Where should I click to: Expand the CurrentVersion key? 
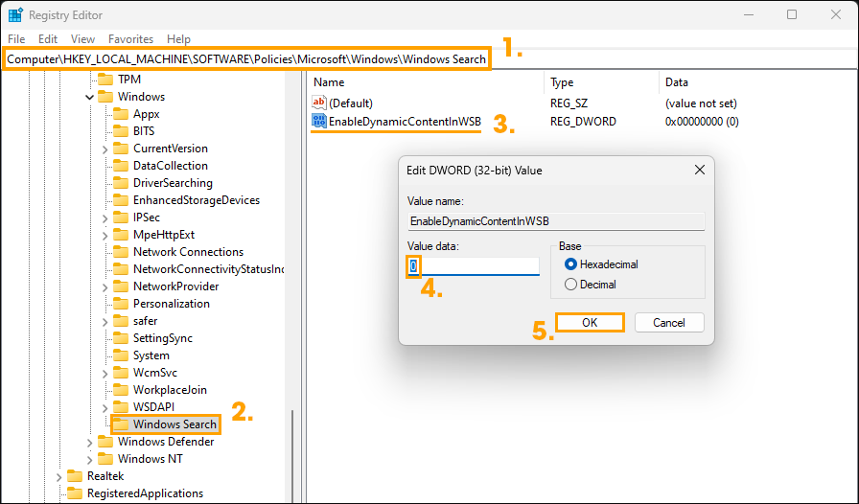104,149
